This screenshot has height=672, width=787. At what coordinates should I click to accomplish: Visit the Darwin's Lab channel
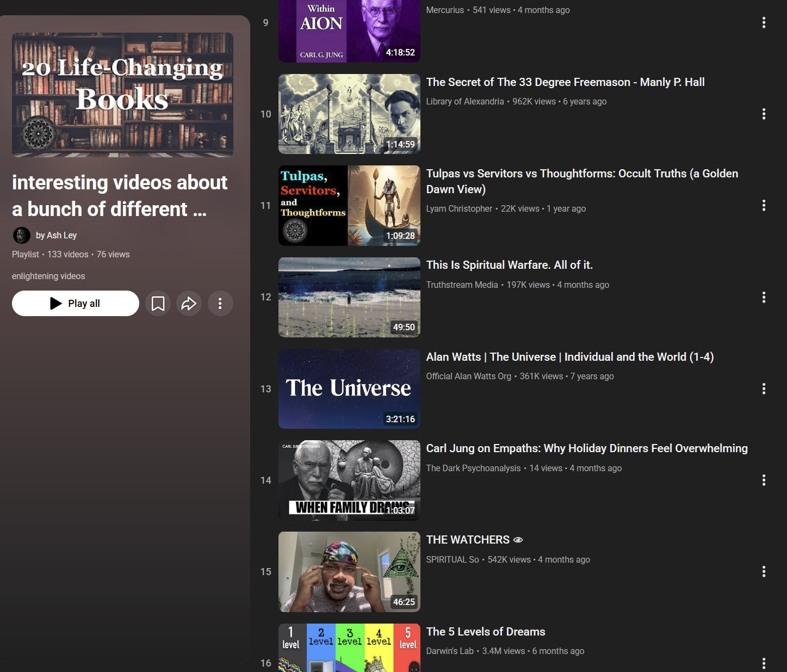[450, 651]
